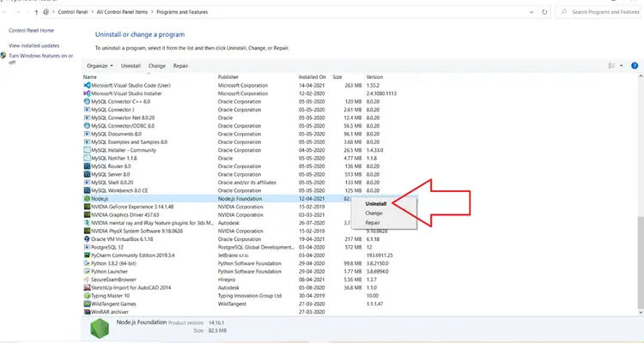Click the MySQL Connector C++ 8.0 icon

pos(87,101)
